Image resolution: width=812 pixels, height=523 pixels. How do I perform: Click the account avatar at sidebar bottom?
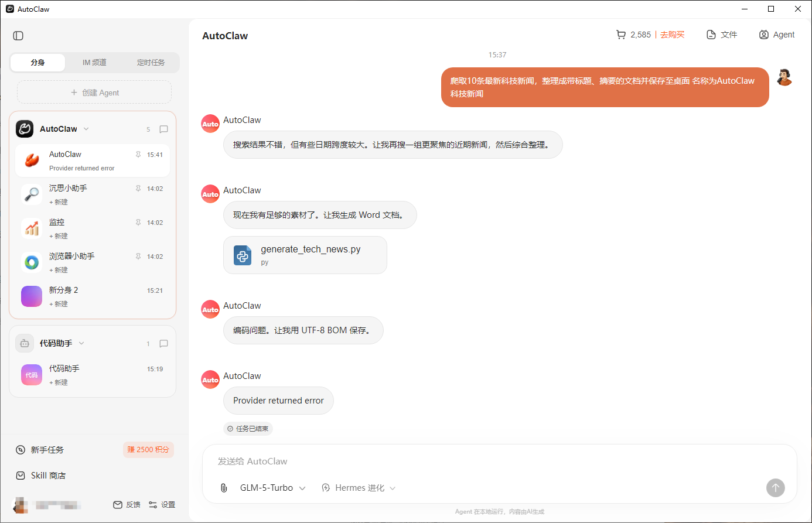tap(21, 505)
